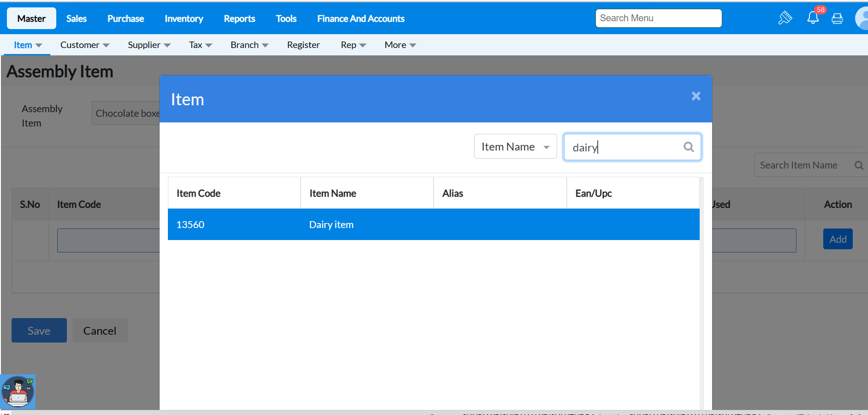Expand the More submenu
This screenshot has width=868, height=415.
tap(400, 45)
